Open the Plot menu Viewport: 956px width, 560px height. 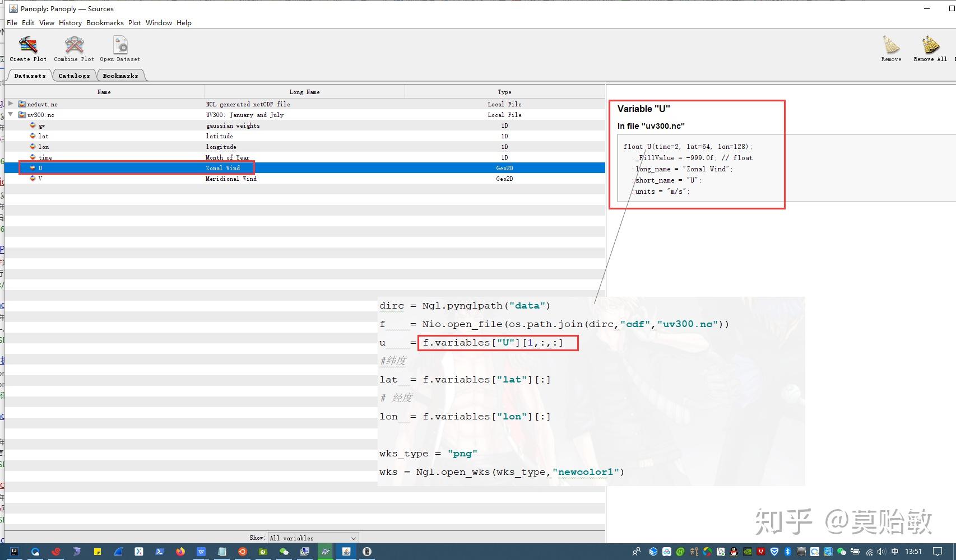pyautogui.click(x=134, y=23)
